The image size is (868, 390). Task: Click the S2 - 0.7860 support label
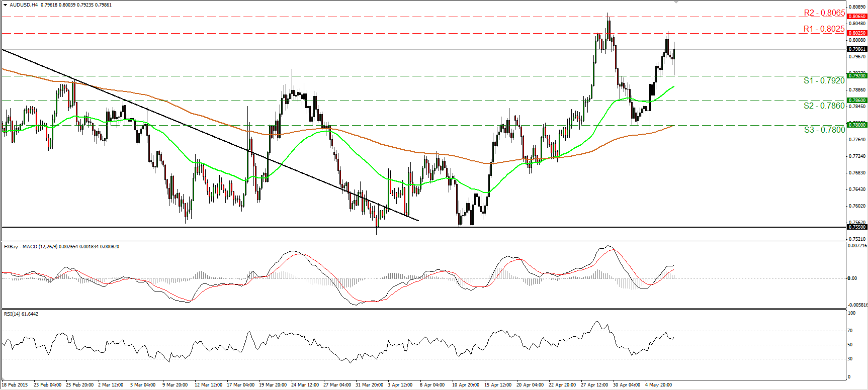[x=824, y=106]
